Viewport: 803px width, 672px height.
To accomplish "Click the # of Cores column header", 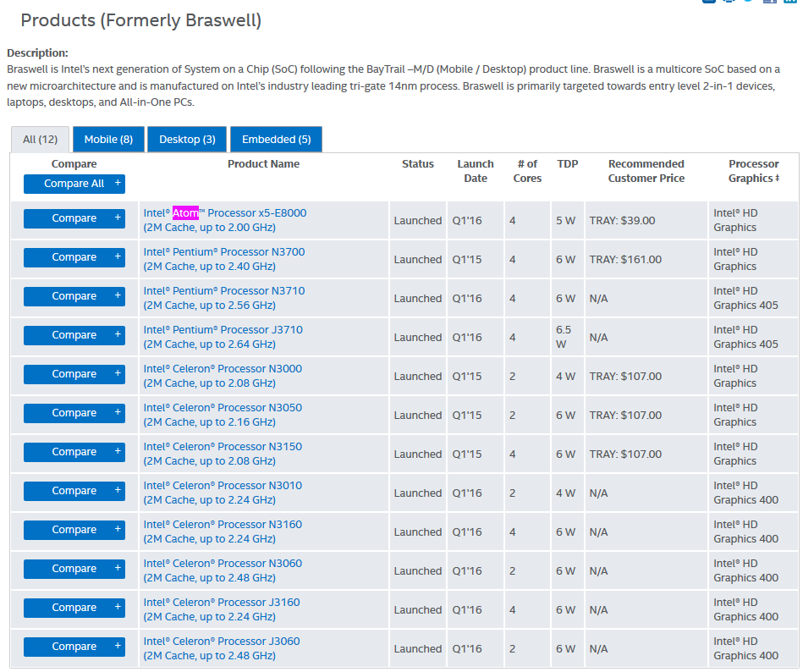I will [527, 171].
